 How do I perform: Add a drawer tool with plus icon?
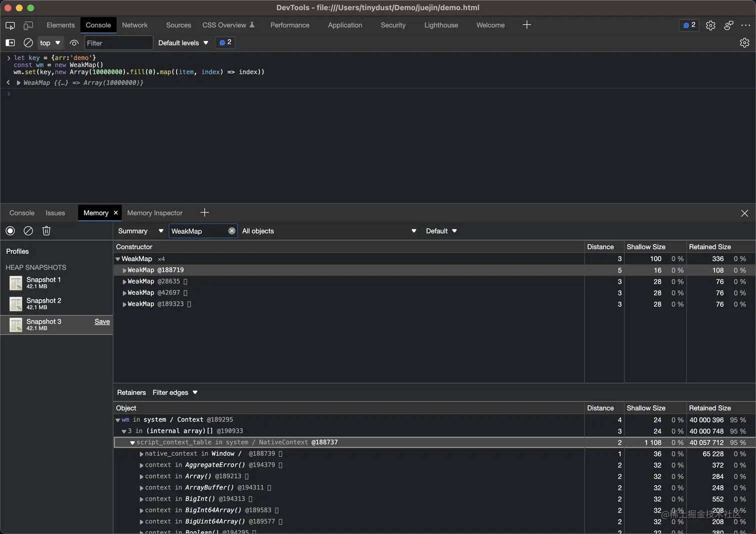point(204,213)
